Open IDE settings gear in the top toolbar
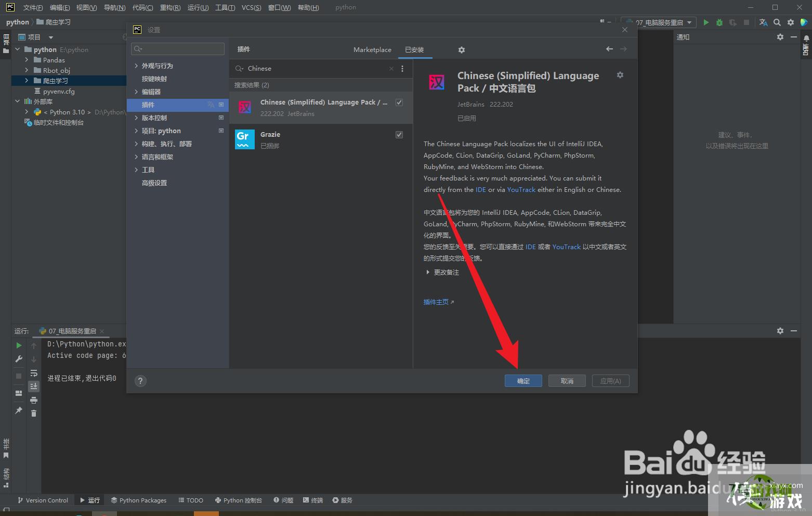 pos(791,22)
